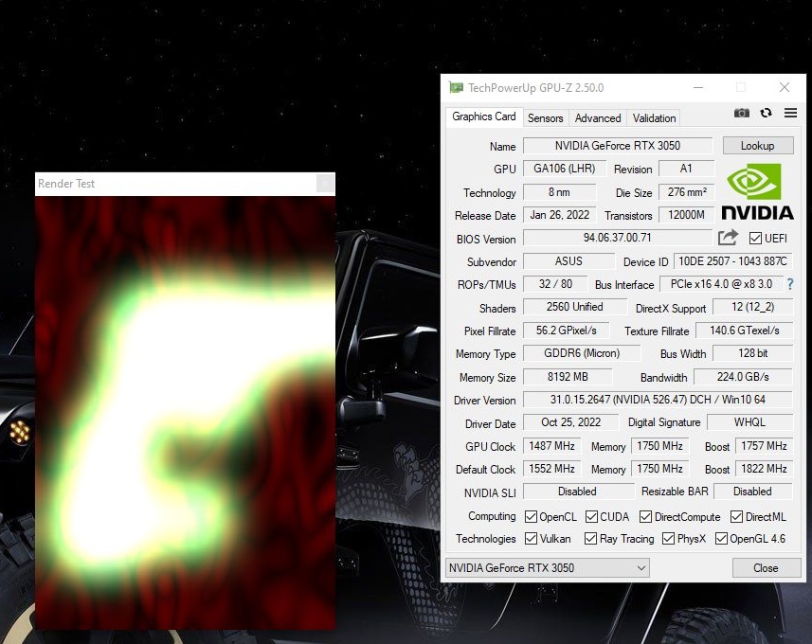Toggle the UEFI checkbox
This screenshot has width=812, height=644.
[x=755, y=238]
